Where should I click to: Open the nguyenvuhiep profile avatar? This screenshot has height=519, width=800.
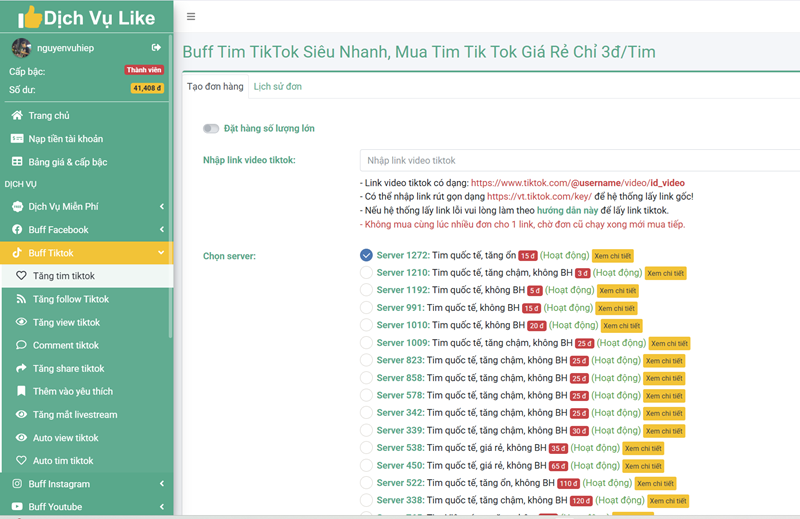click(21, 48)
